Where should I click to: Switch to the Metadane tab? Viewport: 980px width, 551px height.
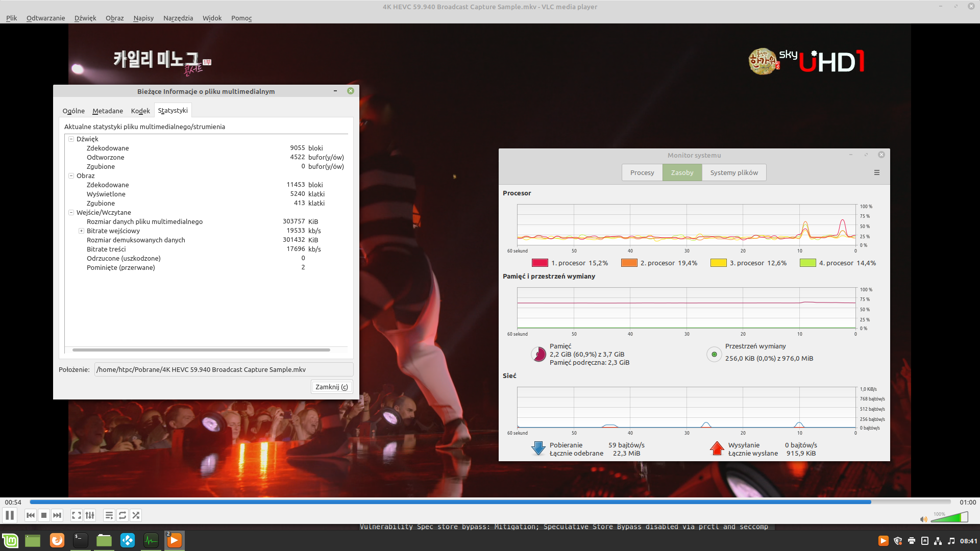click(x=108, y=111)
